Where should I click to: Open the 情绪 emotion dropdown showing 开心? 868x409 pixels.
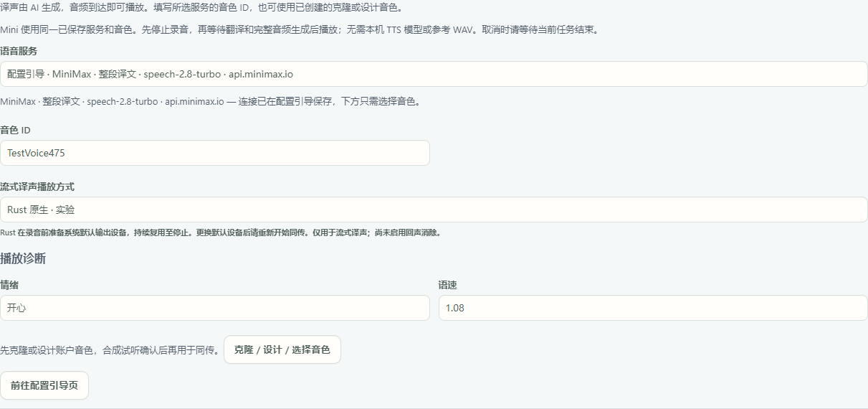pyautogui.click(x=215, y=308)
